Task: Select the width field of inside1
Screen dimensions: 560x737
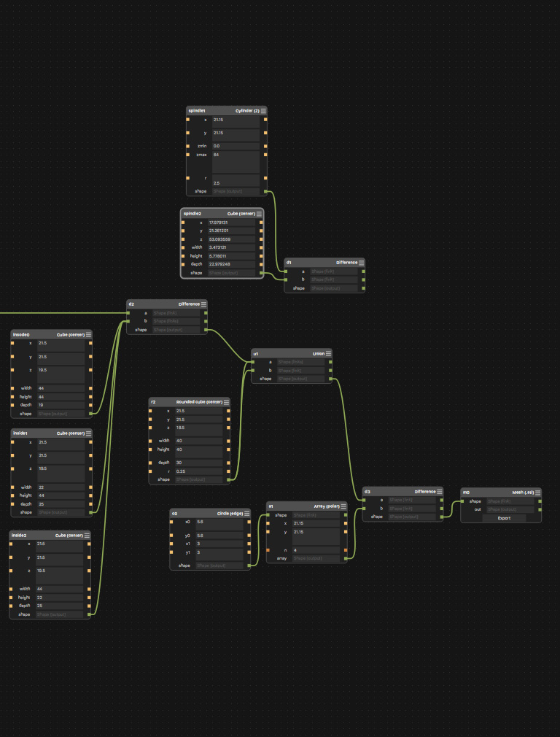Action: coord(61,487)
